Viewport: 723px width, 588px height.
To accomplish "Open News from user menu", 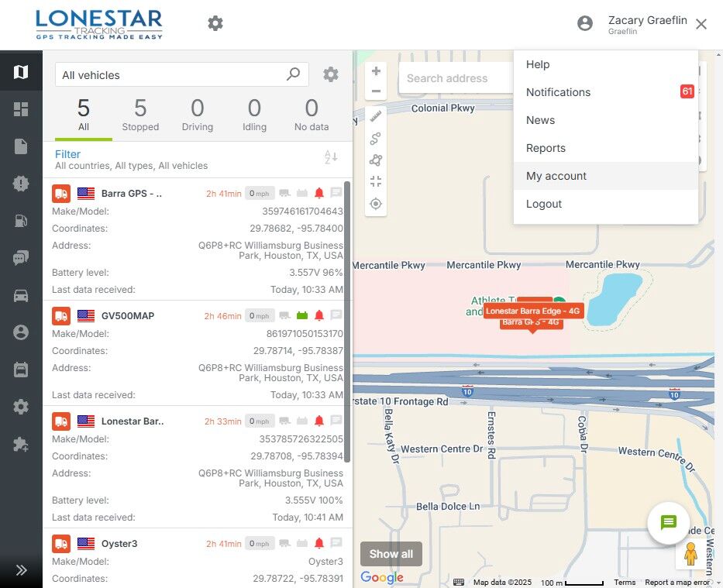I will tap(605, 120).
